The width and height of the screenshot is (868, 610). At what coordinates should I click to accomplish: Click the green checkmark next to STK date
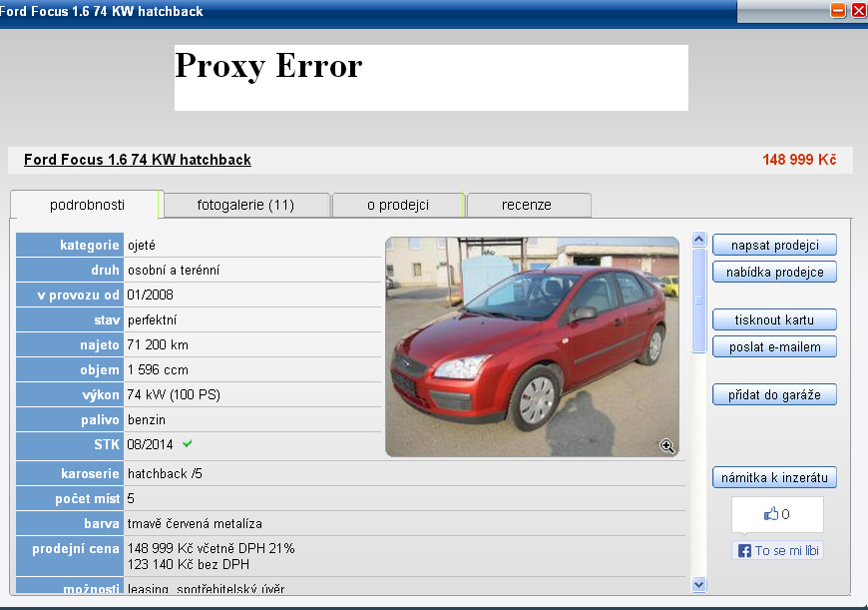coord(188,443)
